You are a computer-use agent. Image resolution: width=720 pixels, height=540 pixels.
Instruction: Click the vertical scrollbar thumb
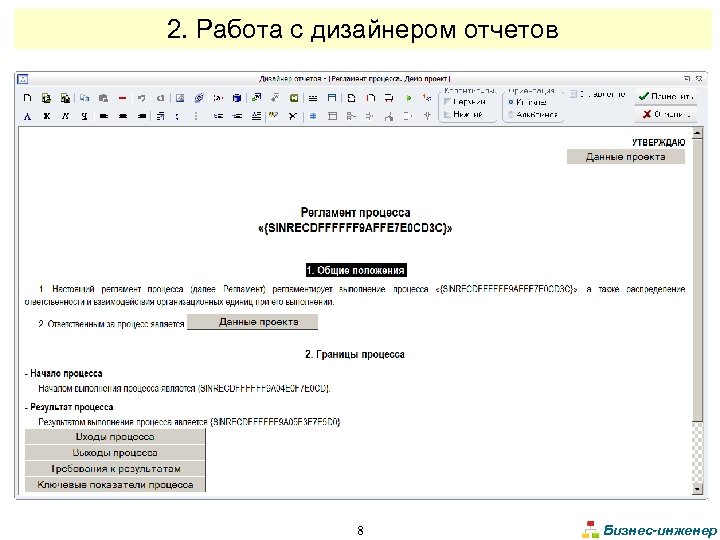click(x=697, y=280)
